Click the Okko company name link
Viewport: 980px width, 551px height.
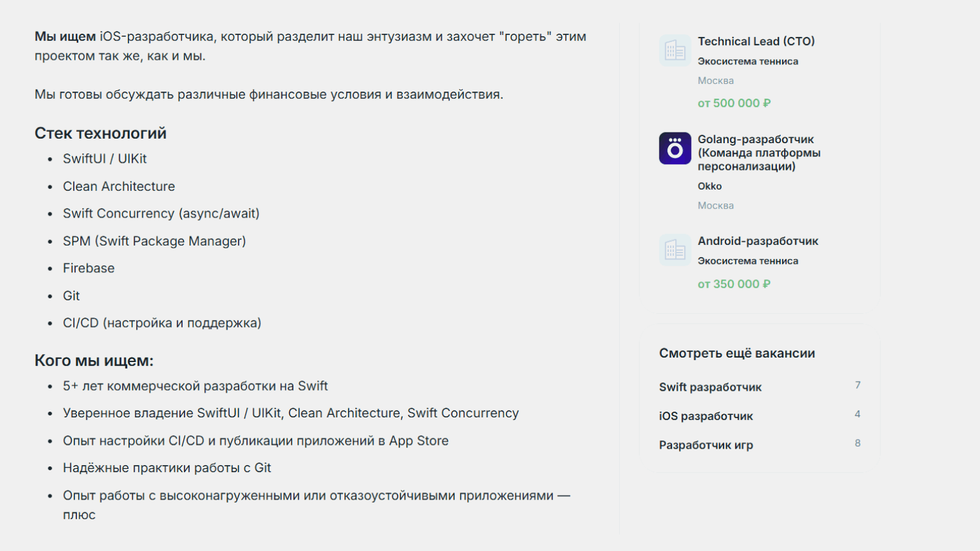[x=710, y=186]
